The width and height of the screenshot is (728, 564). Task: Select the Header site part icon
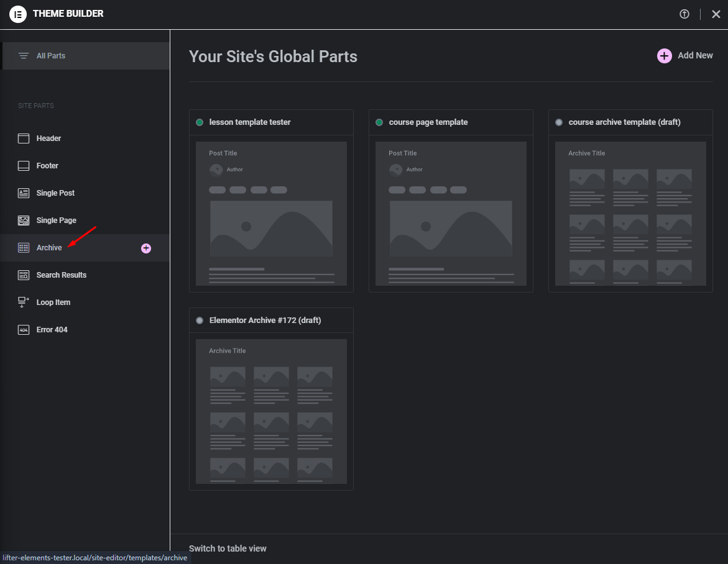pyautogui.click(x=24, y=138)
